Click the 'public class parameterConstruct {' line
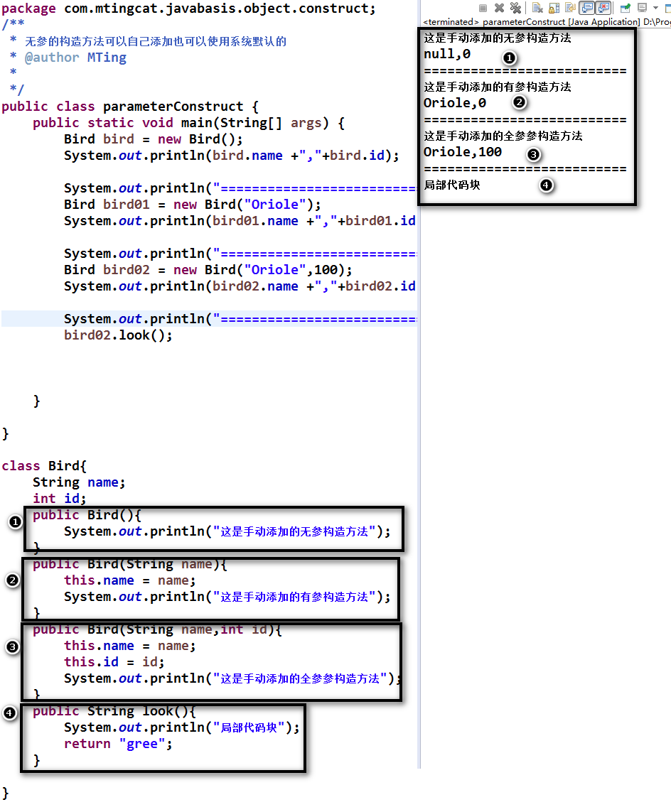The image size is (671, 812). point(130,107)
